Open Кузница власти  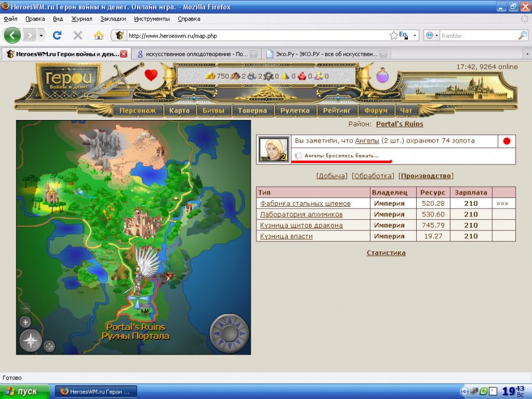click(286, 236)
